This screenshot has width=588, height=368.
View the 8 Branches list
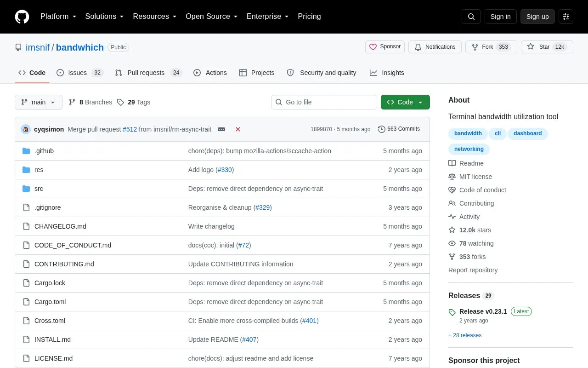[x=90, y=102]
